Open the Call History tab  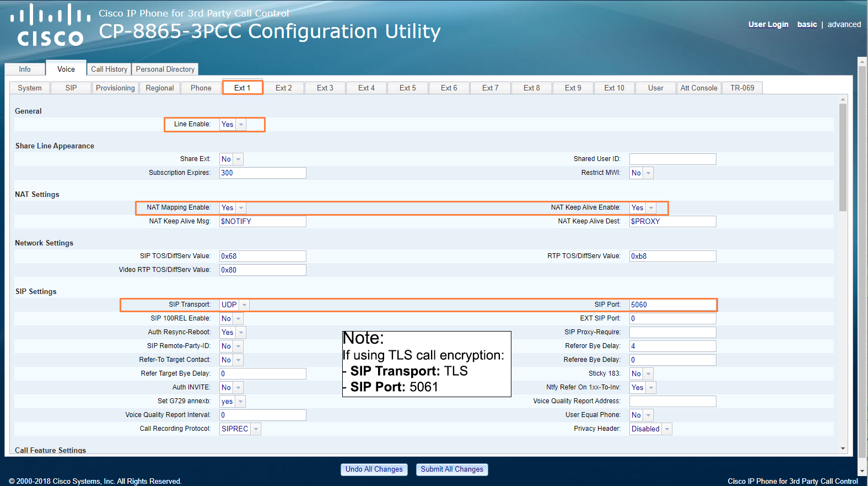pyautogui.click(x=109, y=69)
